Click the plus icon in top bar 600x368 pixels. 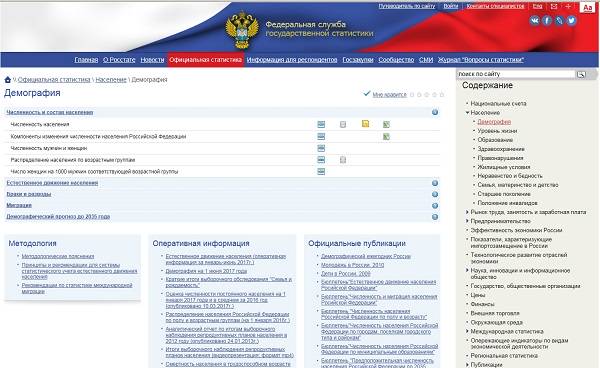[568, 7]
